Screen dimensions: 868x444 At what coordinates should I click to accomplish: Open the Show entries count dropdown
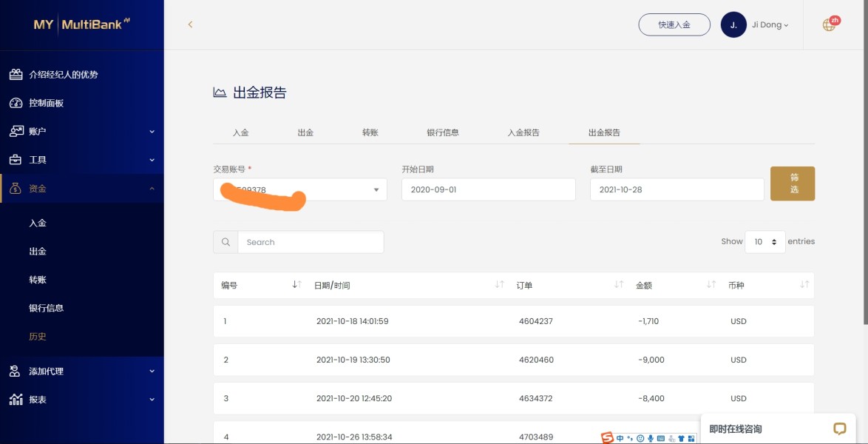tap(764, 242)
